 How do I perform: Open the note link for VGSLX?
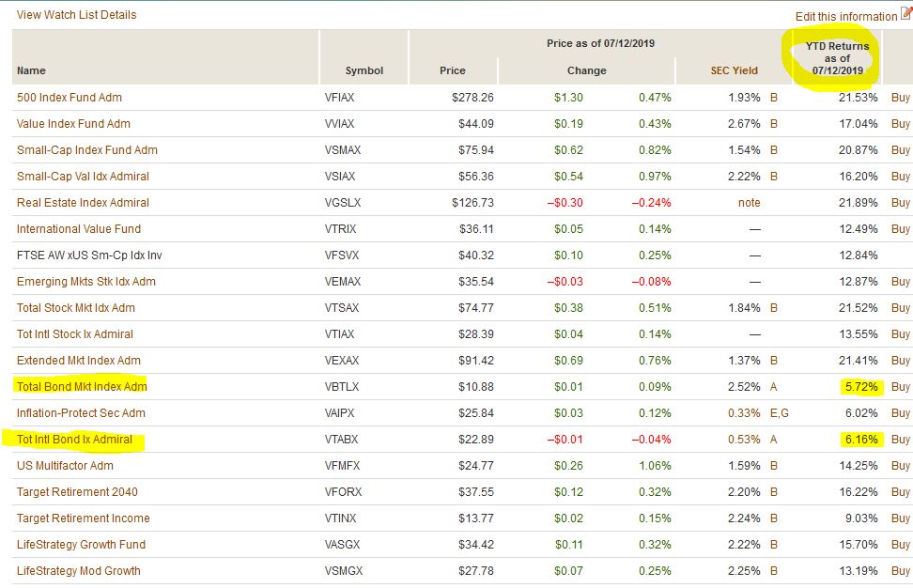click(749, 203)
